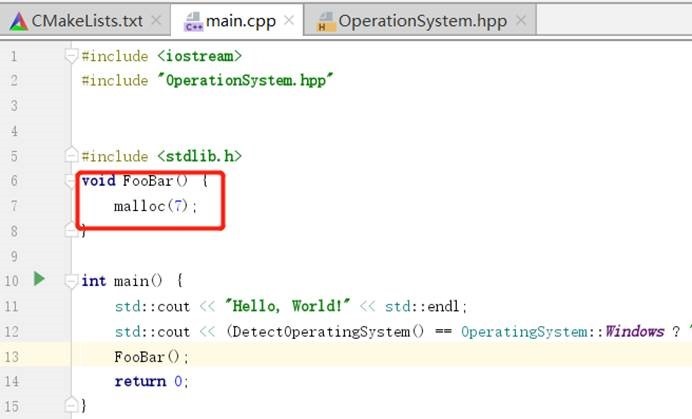Click the CMake icon on CMakeLists.txt tab
This screenshot has width=692, height=419.
[x=19, y=21]
